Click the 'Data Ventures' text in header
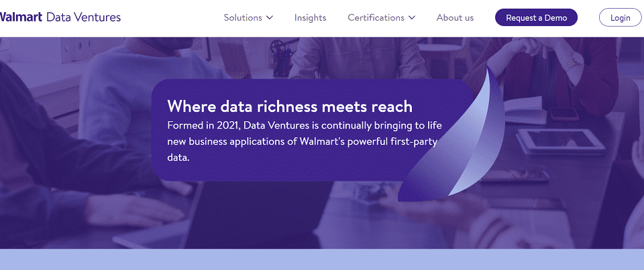This screenshot has height=270, width=644. tap(84, 17)
